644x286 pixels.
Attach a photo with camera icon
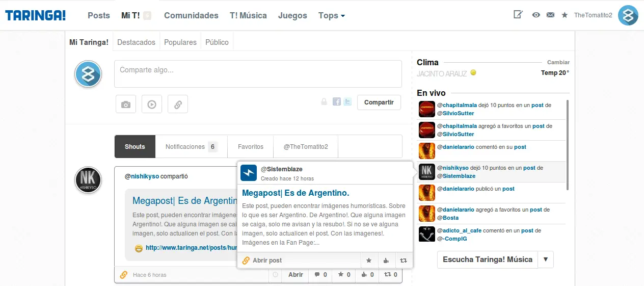[x=125, y=104]
